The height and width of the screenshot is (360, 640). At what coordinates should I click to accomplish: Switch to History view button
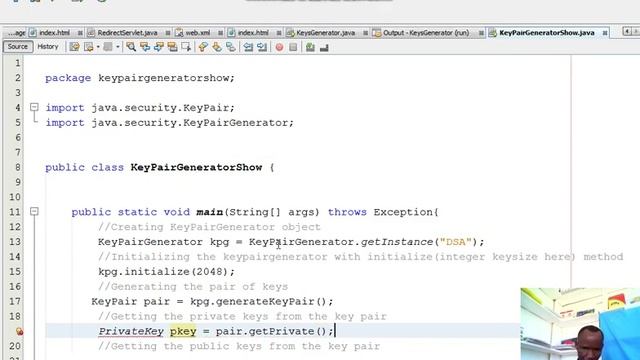click(x=48, y=47)
